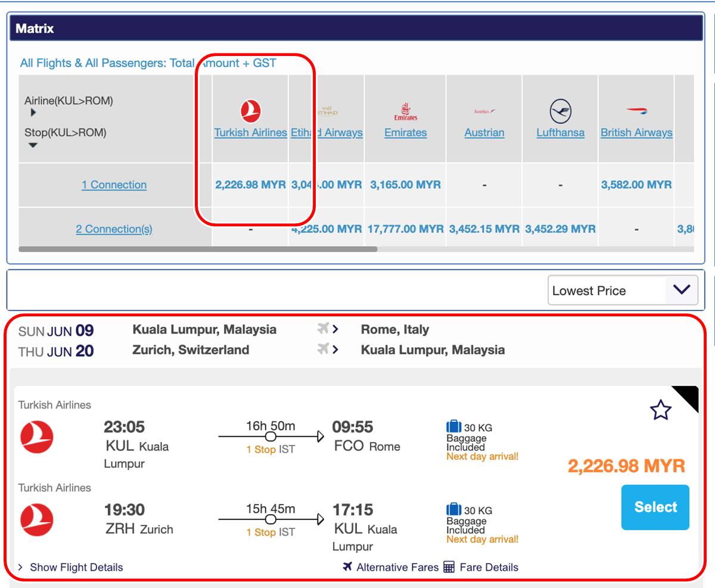Click the British Airways logo in matrix

(x=636, y=111)
